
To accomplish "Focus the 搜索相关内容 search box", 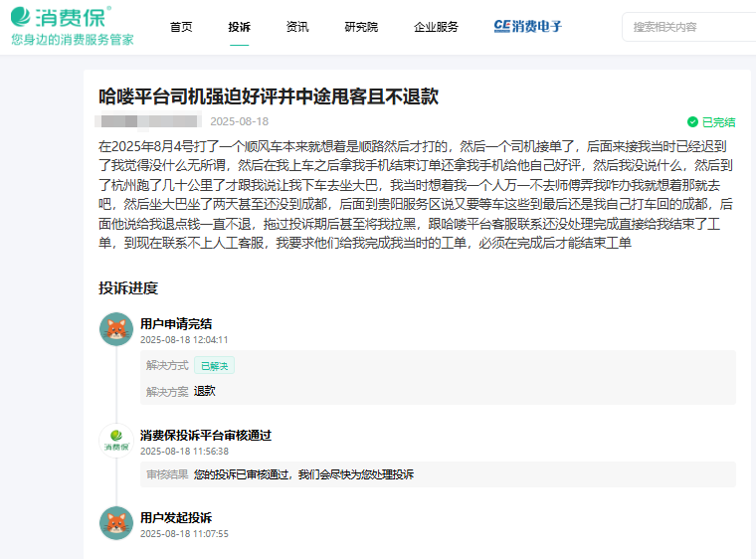I will point(689,27).
